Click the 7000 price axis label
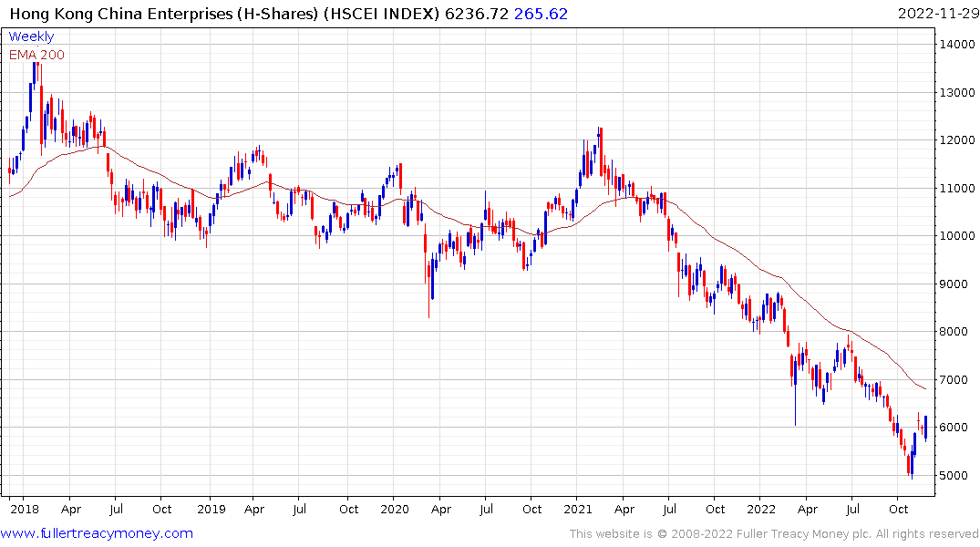The height and width of the screenshot is (547, 980). 954,380
